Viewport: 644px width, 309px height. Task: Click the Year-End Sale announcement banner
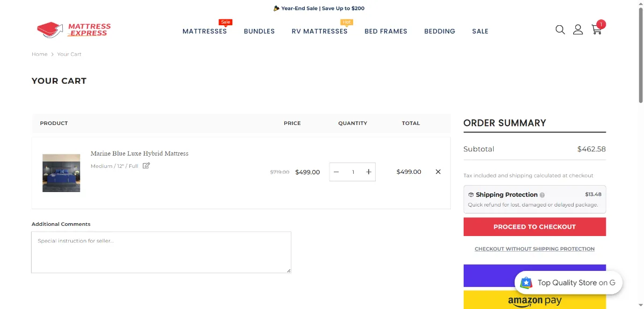point(319,8)
